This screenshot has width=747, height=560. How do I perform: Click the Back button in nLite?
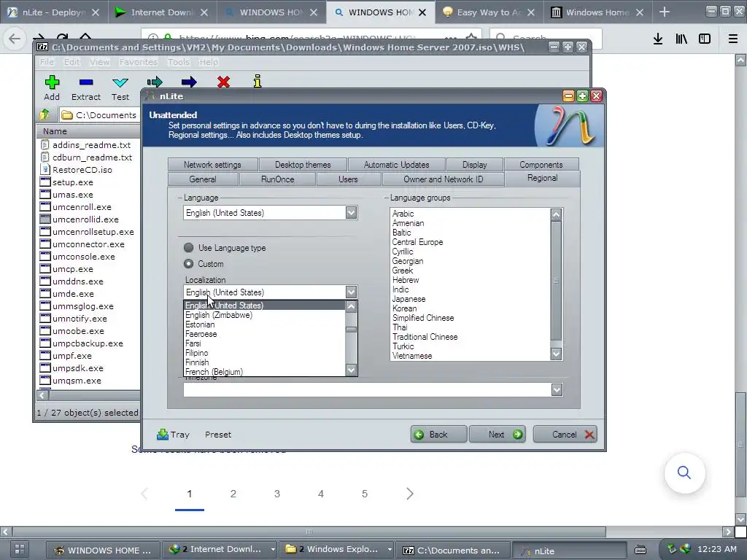pyautogui.click(x=438, y=435)
